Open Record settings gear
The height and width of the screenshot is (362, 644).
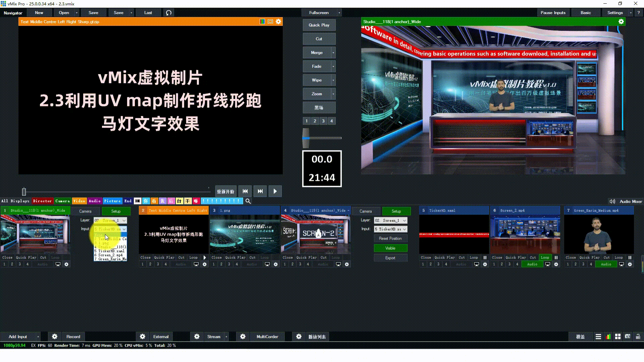[55, 337]
